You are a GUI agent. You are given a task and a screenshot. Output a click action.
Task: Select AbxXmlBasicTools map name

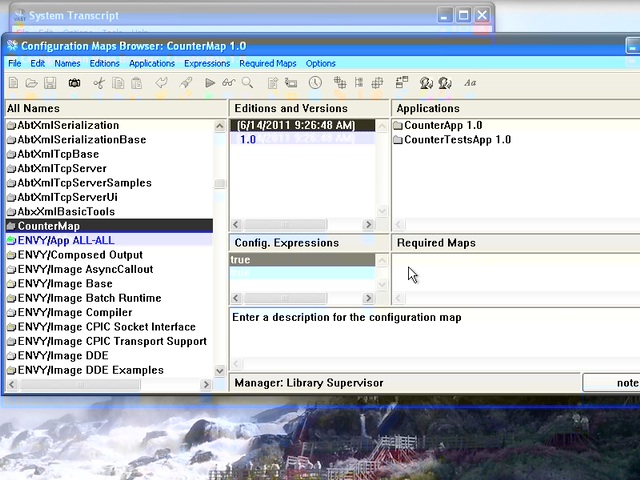109,211
